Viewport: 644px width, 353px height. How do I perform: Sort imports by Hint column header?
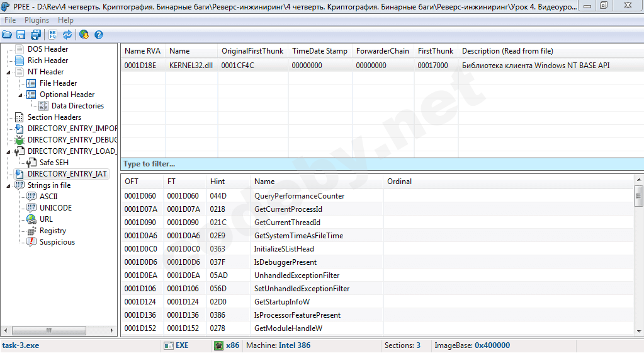click(x=217, y=182)
